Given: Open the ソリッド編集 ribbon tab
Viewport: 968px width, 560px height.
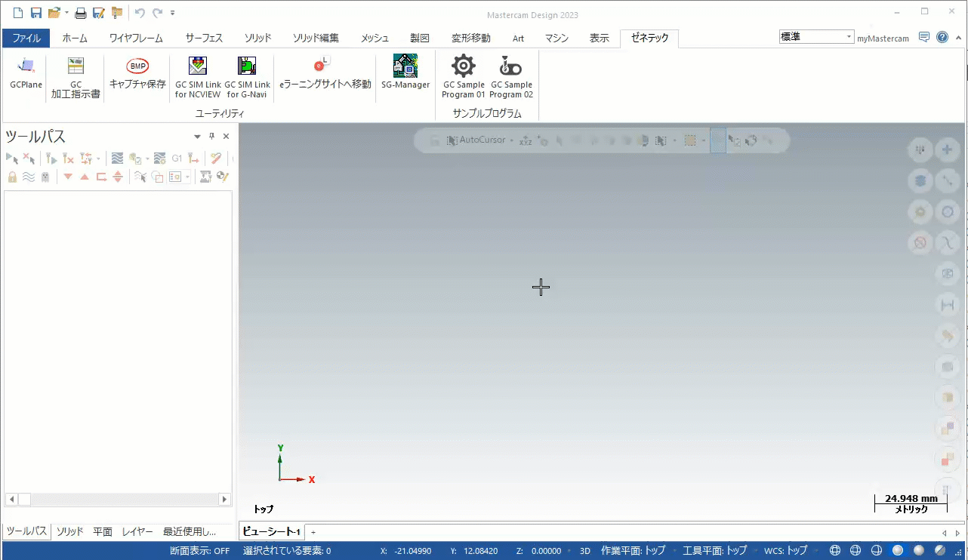Looking at the screenshot, I should click(x=316, y=38).
